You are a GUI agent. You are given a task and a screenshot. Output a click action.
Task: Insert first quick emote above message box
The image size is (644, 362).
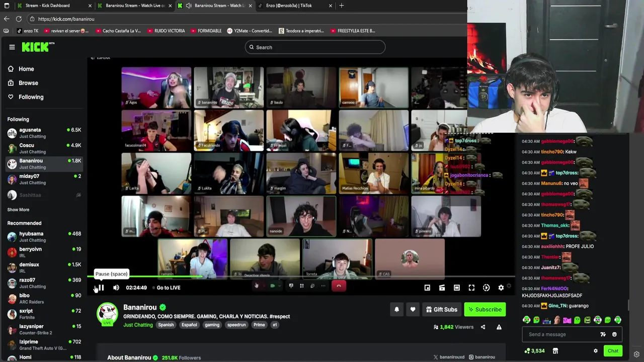pos(526,320)
